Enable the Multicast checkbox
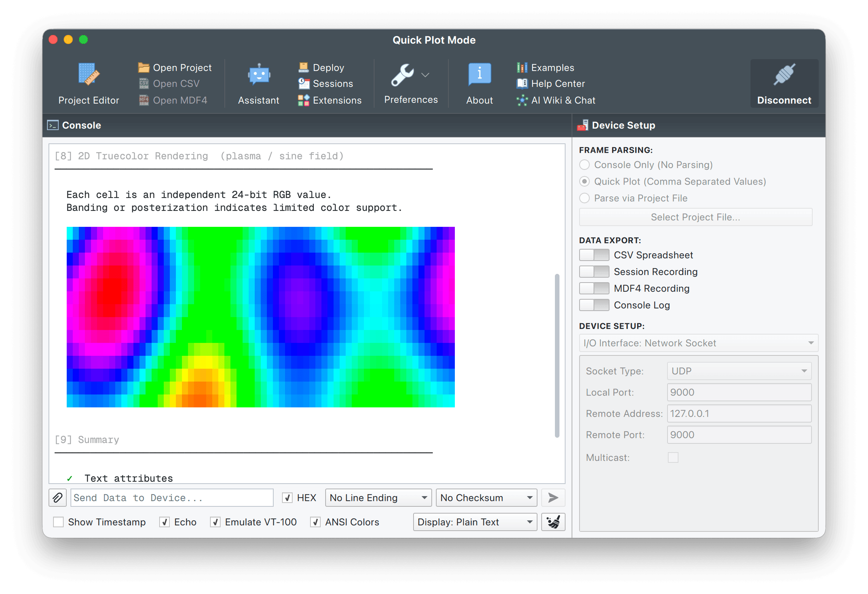Viewport: 868px width, 594px height. [673, 457]
